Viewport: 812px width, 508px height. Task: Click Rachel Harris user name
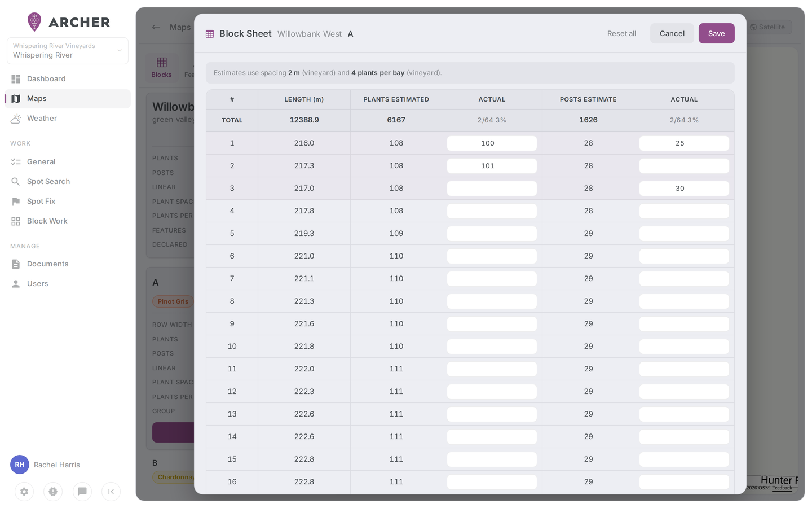57,465
